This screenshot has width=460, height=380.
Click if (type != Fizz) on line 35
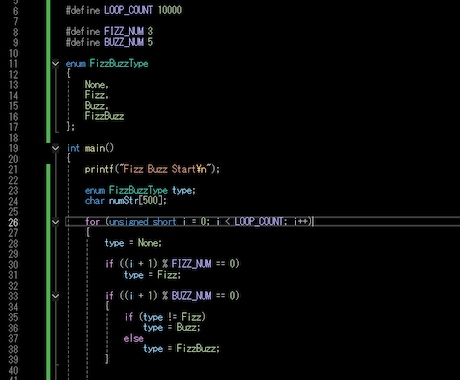pos(165,317)
